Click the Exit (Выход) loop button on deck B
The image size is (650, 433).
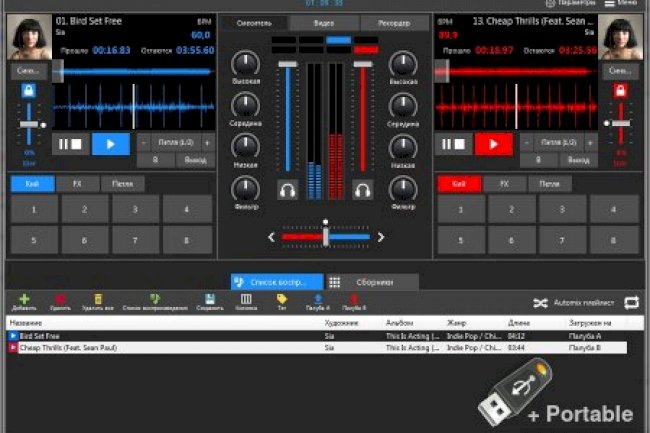pyautogui.click(x=578, y=160)
